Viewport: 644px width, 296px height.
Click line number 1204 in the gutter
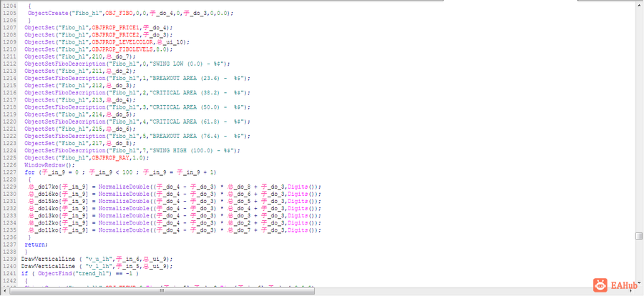(x=8, y=6)
